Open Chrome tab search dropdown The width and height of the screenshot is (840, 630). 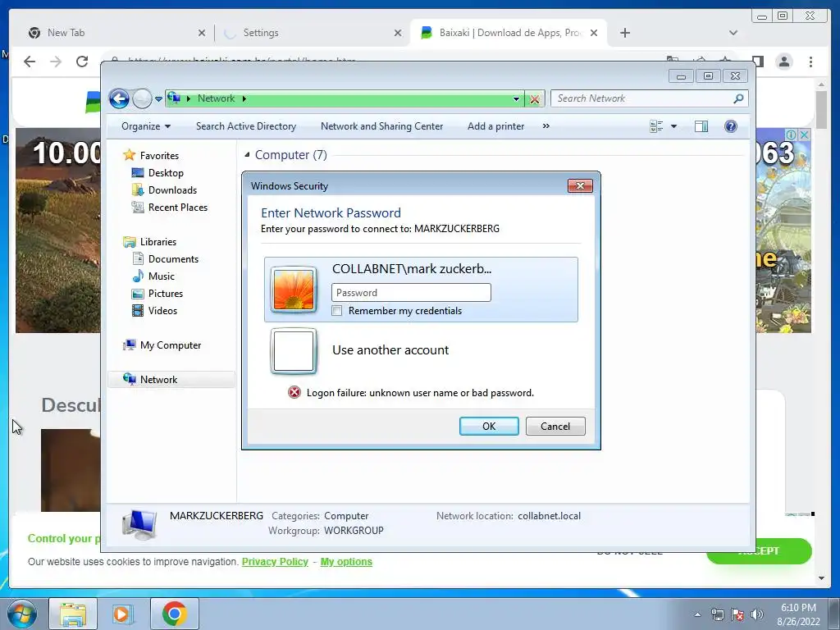click(x=733, y=33)
